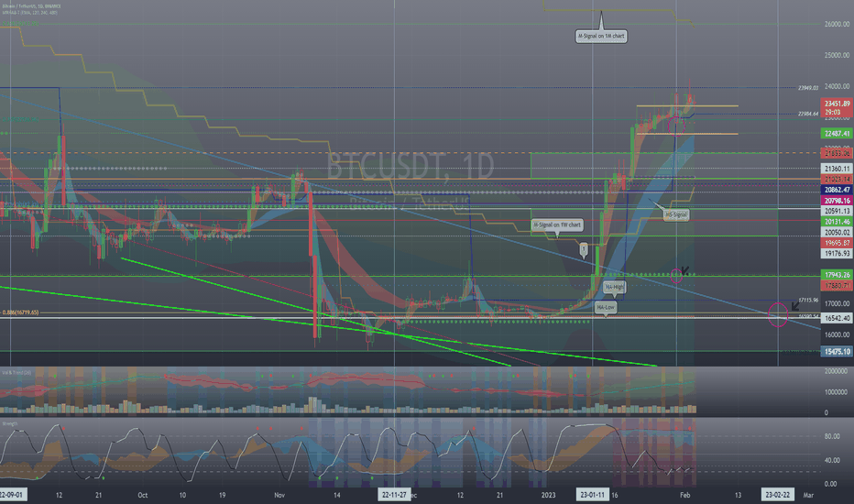
Task: Select the HA-Low callout label
Action: click(x=606, y=307)
